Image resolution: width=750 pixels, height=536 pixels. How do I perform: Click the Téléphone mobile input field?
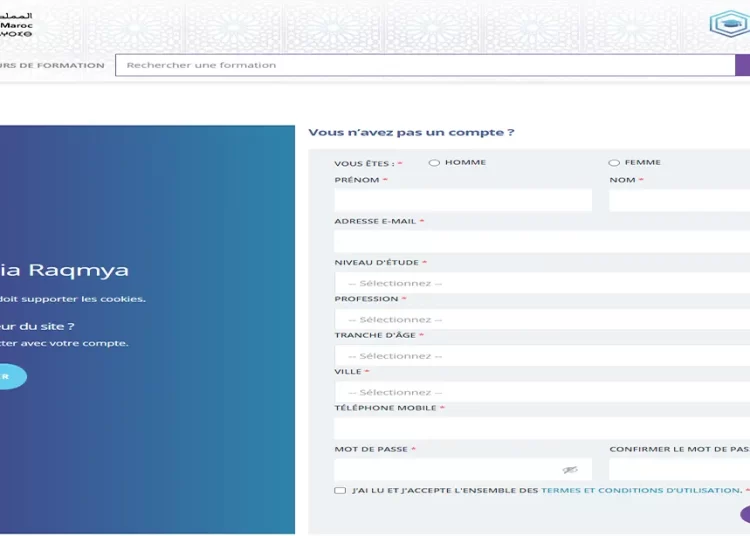[x=542, y=428]
